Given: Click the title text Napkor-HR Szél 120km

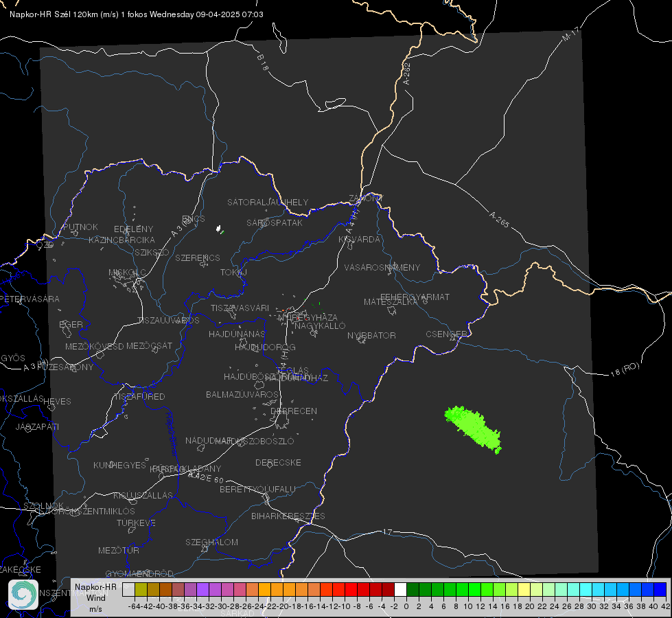Looking at the screenshot, I should [54, 14].
